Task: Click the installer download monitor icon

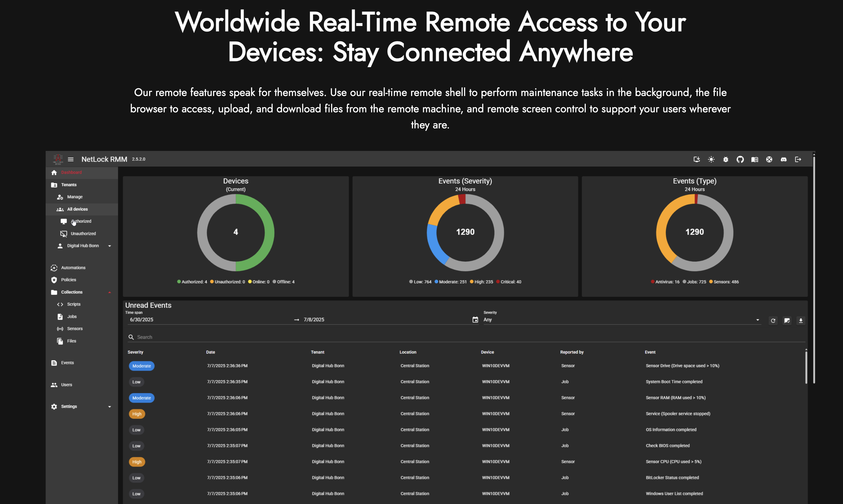Action: (696, 159)
